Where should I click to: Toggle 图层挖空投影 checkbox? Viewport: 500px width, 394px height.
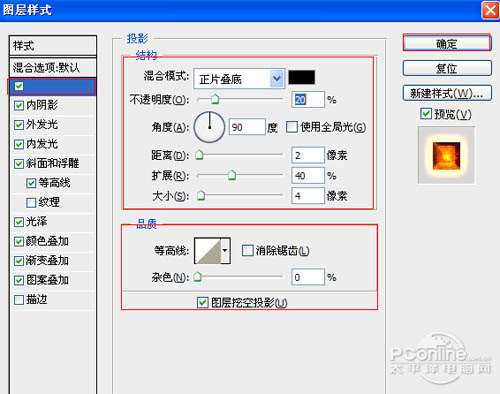point(203,302)
